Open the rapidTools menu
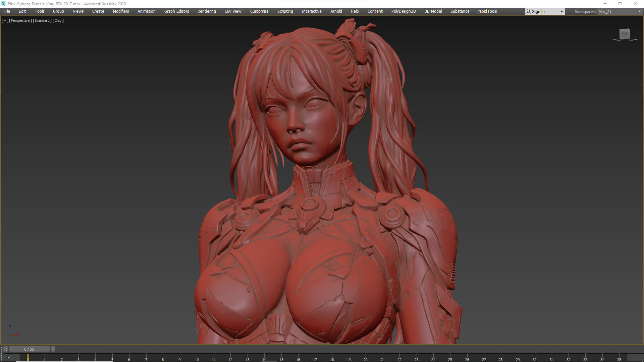The image size is (644, 362). click(x=487, y=11)
